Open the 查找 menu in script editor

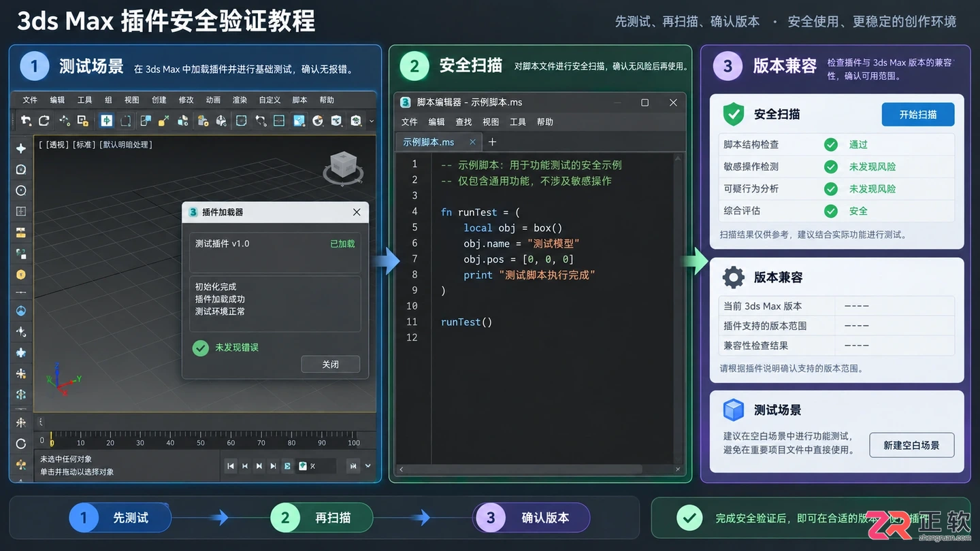point(463,122)
